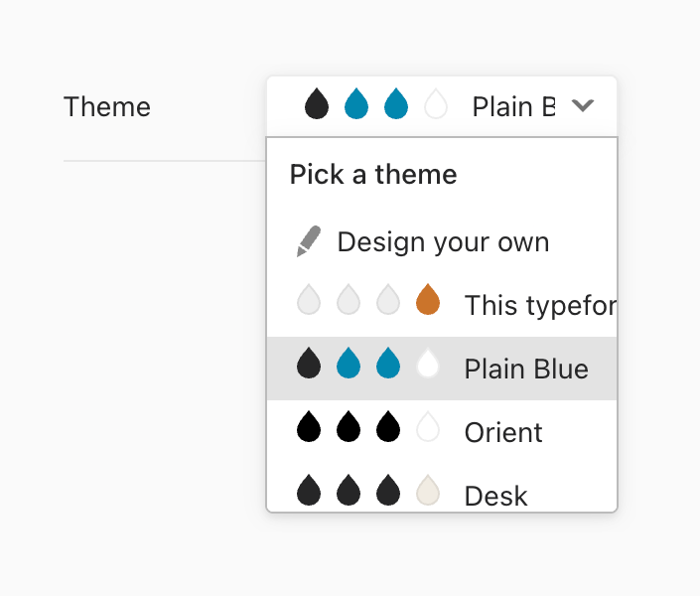The width and height of the screenshot is (700, 596).
Task: Select the This typeform theme option
Action: 539,306
